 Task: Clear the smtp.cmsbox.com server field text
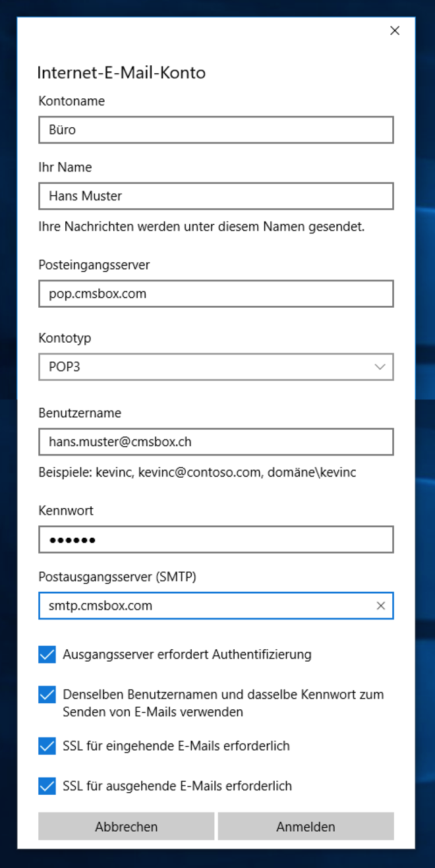click(381, 605)
